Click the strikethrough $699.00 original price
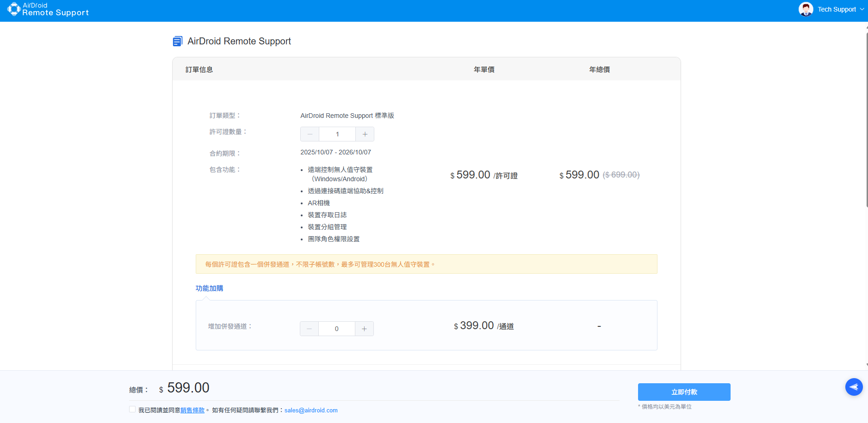This screenshot has width=868, height=423. tap(621, 175)
